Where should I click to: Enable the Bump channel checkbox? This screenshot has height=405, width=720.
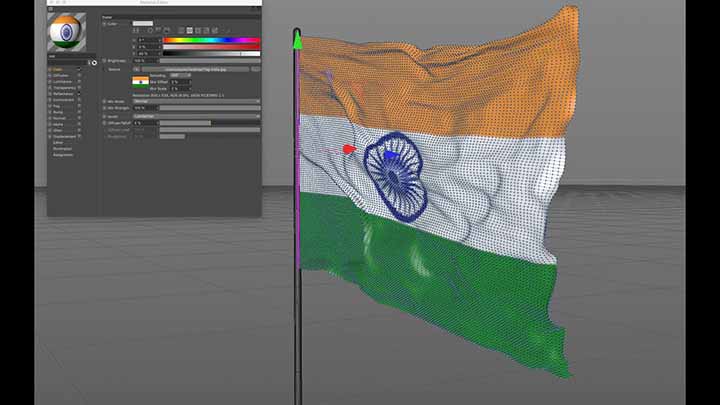pyautogui.click(x=79, y=112)
